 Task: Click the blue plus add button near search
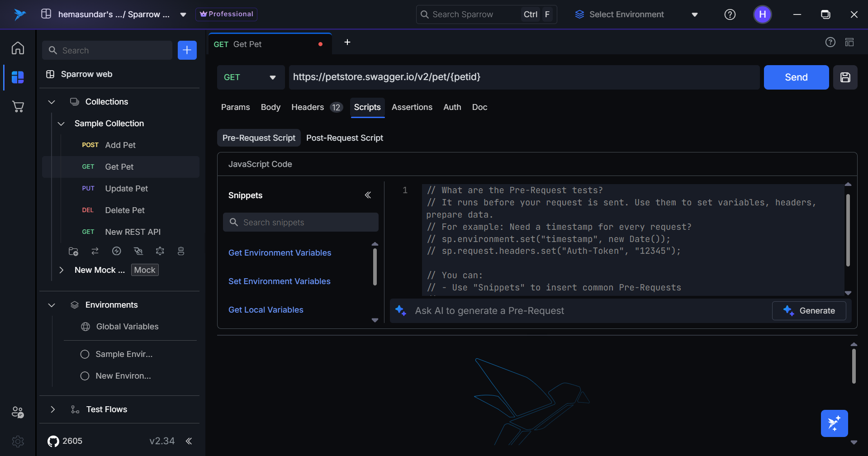point(187,50)
